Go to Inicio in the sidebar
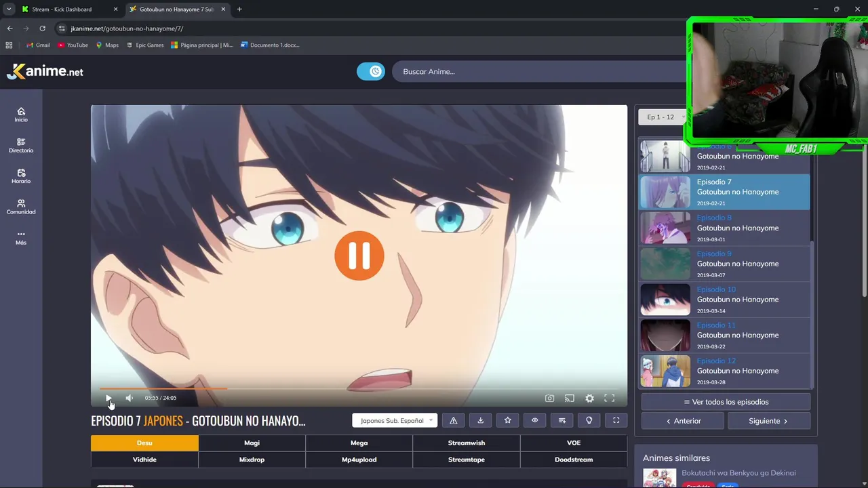Image resolution: width=868 pixels, height=488 pixels. pos(21,115)
